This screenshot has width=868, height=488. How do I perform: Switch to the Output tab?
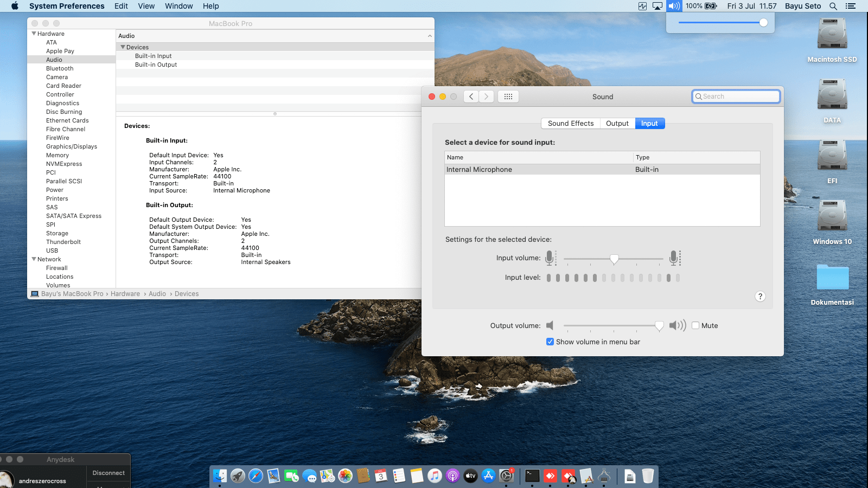click(x=617, y=123)
